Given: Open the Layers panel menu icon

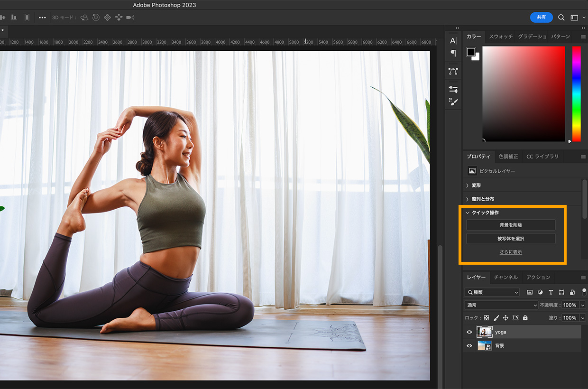Looking at the screenshot, I should [583, 278].
